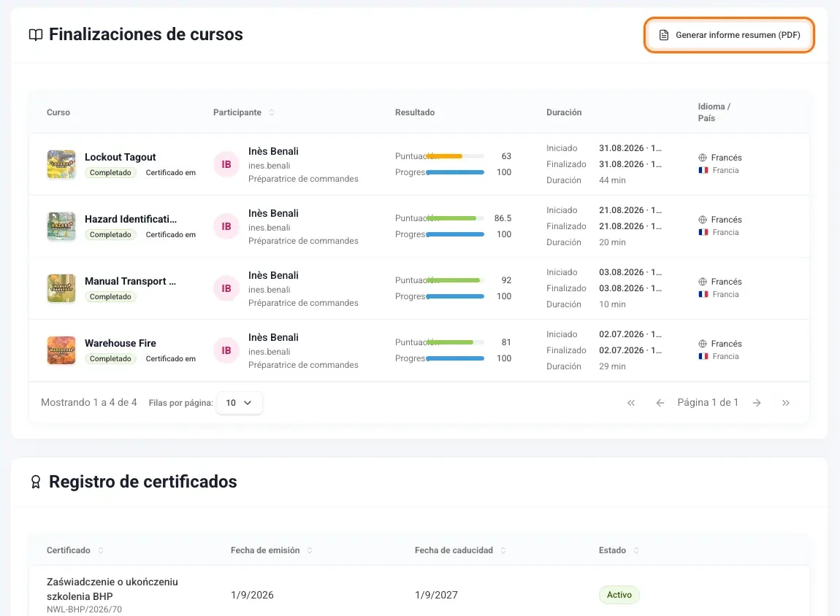
Task: Click globe icon in Manual Transport row
Action: click(x=703, y=282)
